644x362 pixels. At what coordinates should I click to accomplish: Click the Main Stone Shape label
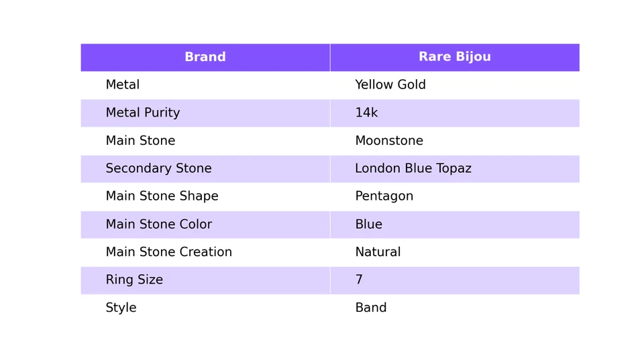tap(162, 196)
